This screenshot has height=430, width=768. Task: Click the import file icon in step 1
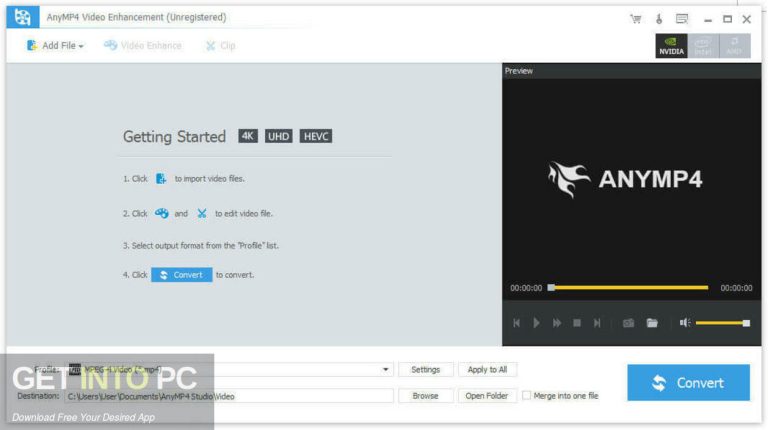point(161,179)
